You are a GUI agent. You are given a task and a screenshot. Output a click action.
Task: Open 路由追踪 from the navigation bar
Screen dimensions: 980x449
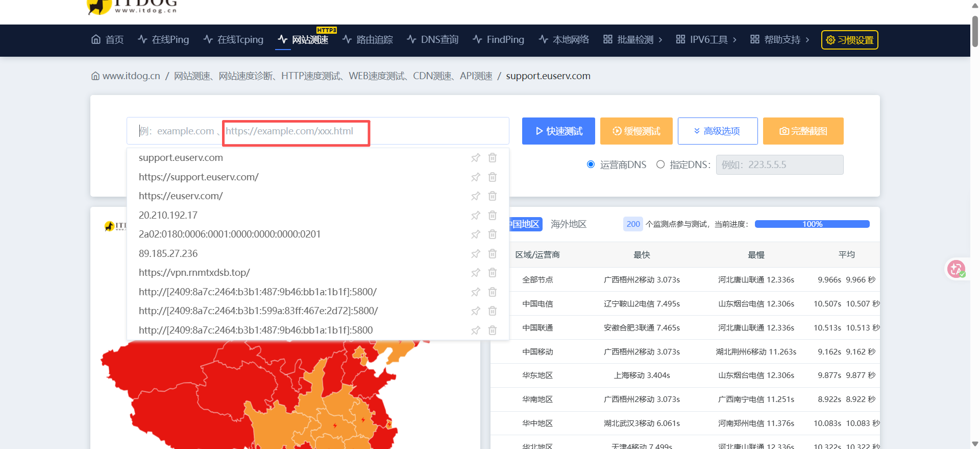[367, 40]
